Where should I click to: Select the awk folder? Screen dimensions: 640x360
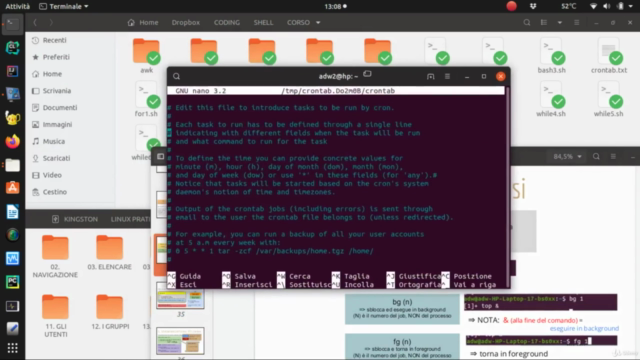(146, 56)
